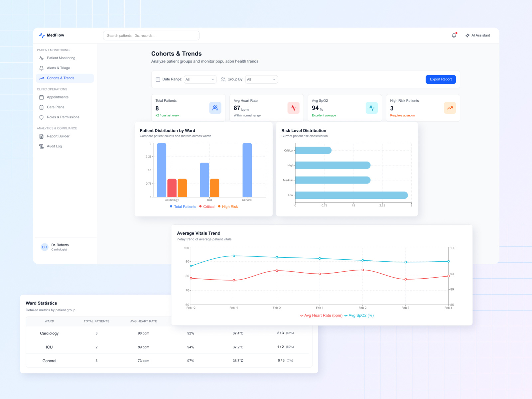Select the ICU row in Ward Statistics

click(169, 347)
